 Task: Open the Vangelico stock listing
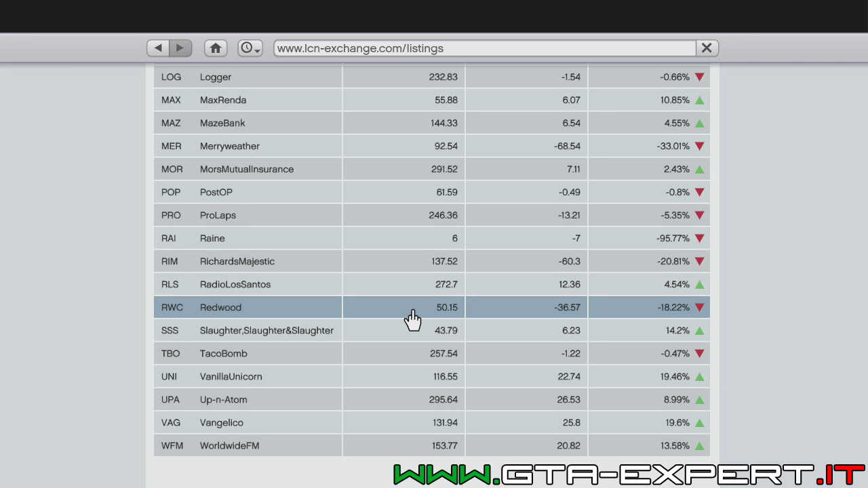pyautogui.click(x=432, y=423)
